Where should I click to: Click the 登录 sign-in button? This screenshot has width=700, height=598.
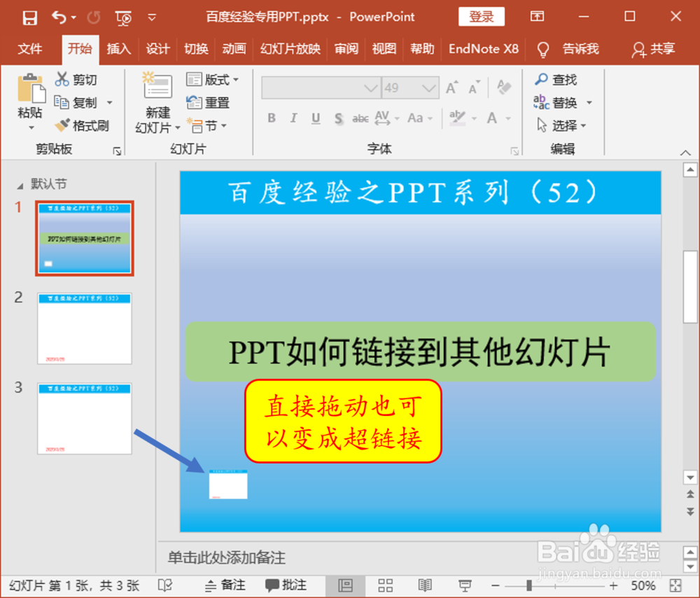click(482, 17)
